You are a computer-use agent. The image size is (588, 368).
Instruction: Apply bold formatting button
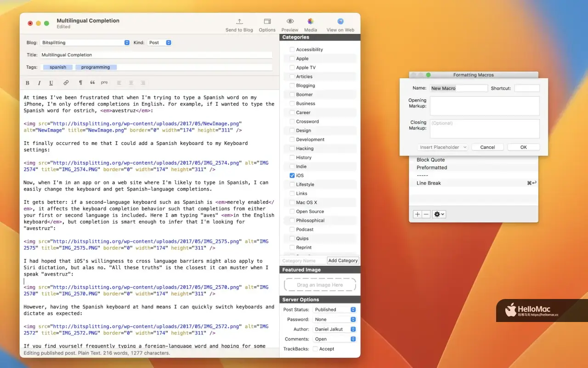pyautogui.click(x=28, y=83)
